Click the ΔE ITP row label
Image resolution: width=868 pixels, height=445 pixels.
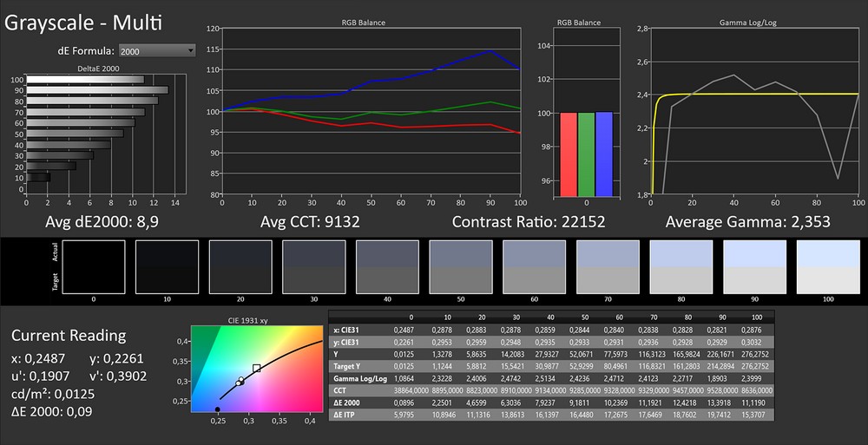345,416
